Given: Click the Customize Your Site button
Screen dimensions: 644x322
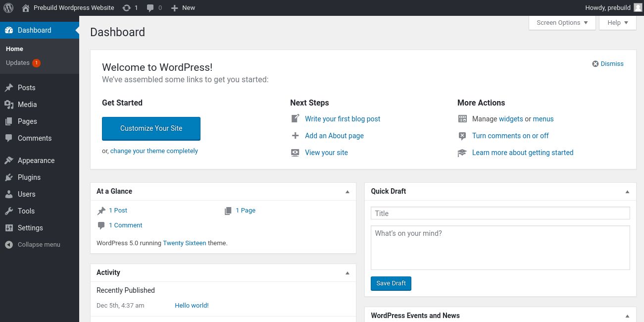Looking at the screenshot, I should click(151, 128).
